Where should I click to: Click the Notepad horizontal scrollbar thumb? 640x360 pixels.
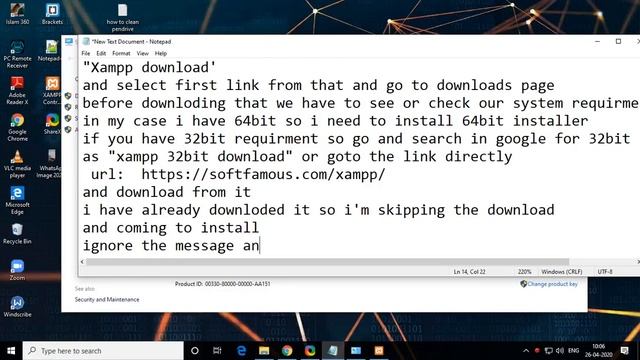[327, 262]
